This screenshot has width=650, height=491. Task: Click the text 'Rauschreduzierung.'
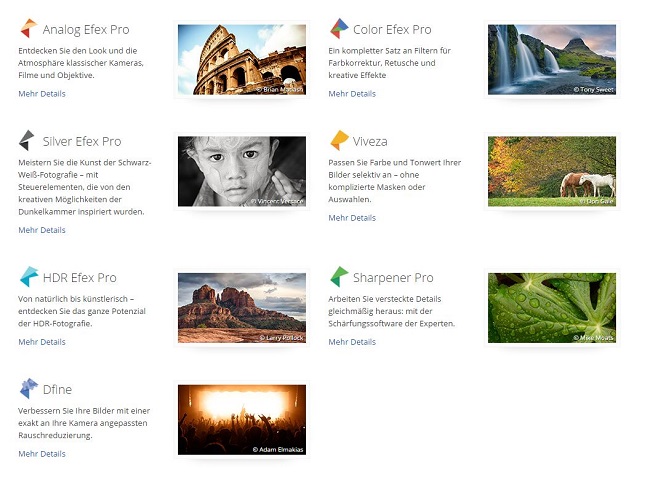pyautogui.click(x=55, y=436)
